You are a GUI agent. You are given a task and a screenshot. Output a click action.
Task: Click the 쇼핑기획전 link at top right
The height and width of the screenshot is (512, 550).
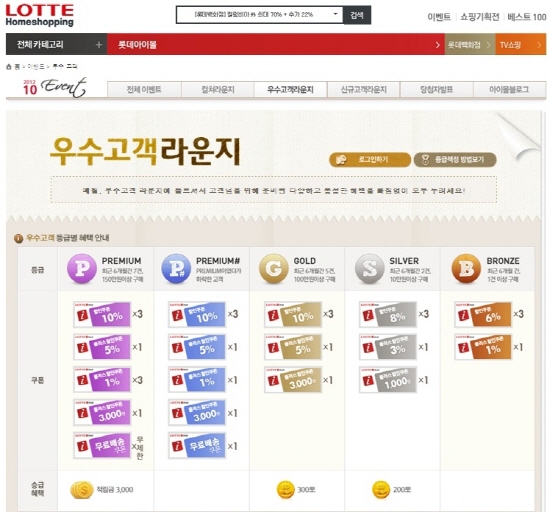(479, 17)
